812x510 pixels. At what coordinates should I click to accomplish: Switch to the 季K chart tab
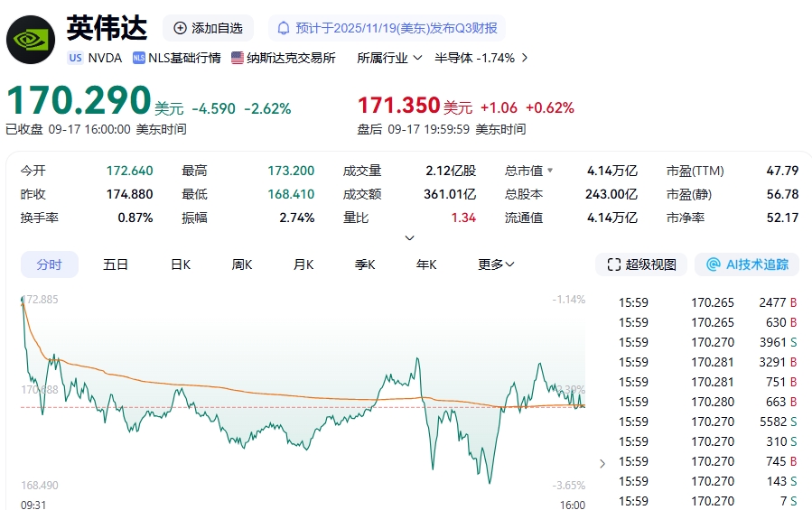(365, 264)
